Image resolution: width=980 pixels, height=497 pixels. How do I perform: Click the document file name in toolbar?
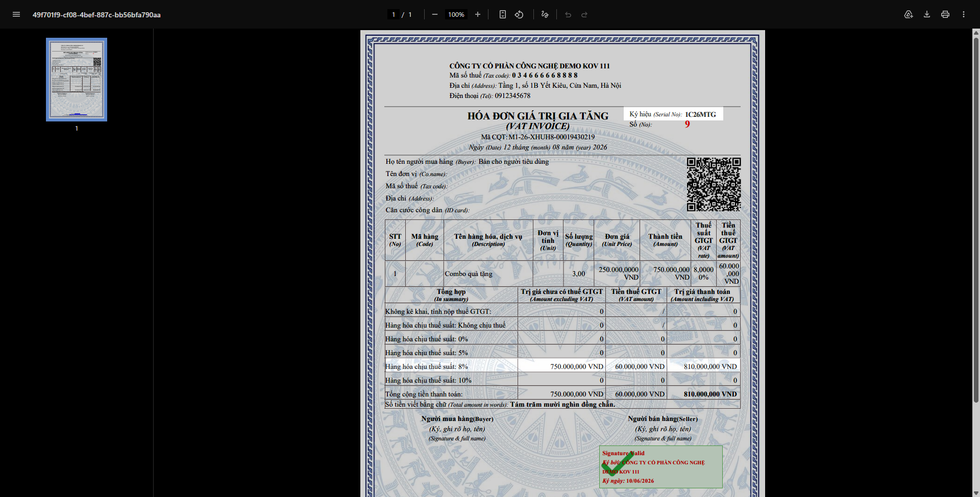(96, 15)
